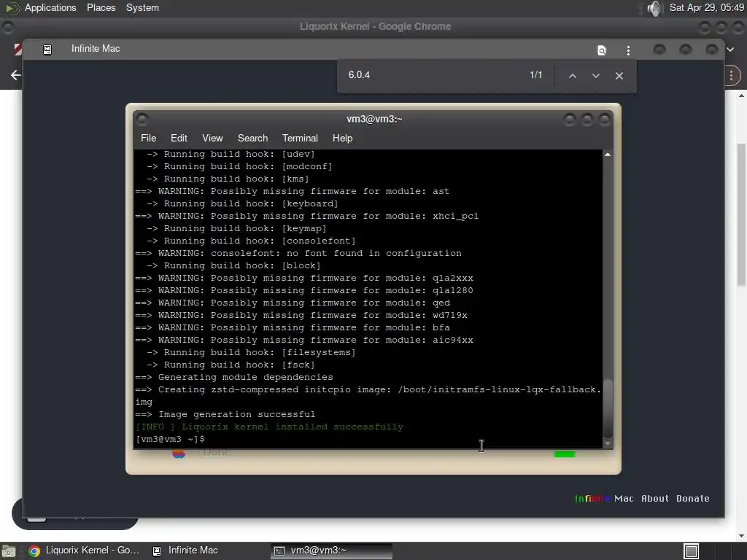Click the Chrome back arrow button
The height and width of the screenshot is (560, 747).
coord(15,75)
